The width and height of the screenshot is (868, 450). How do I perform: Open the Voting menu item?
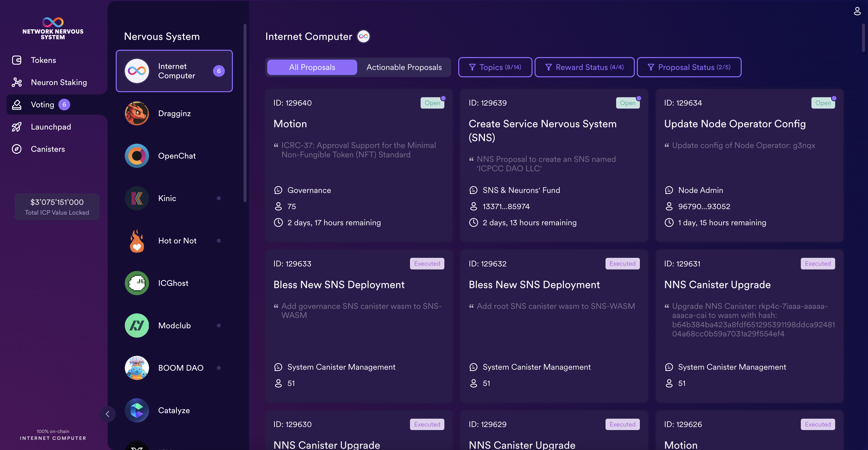coord(42,105)
